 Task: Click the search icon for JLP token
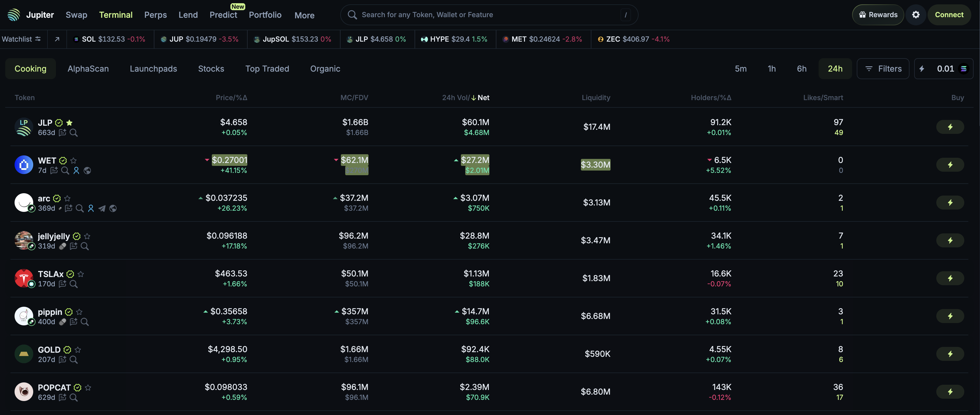tap(74, 133)
